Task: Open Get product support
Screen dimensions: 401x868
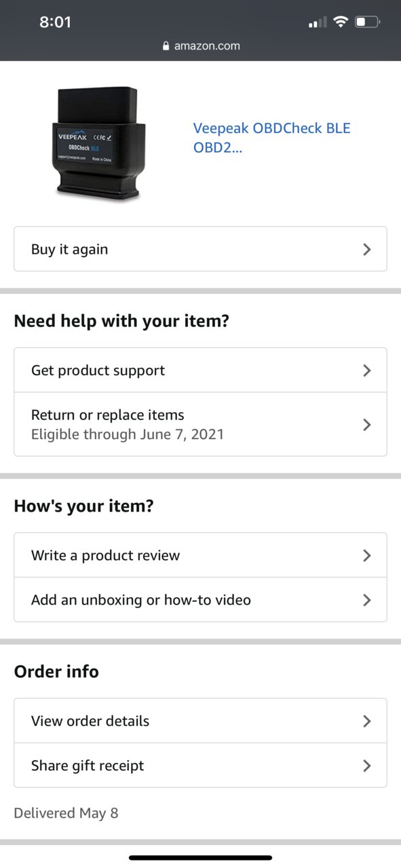Action: pyautogui.click(x=200, y=370)
